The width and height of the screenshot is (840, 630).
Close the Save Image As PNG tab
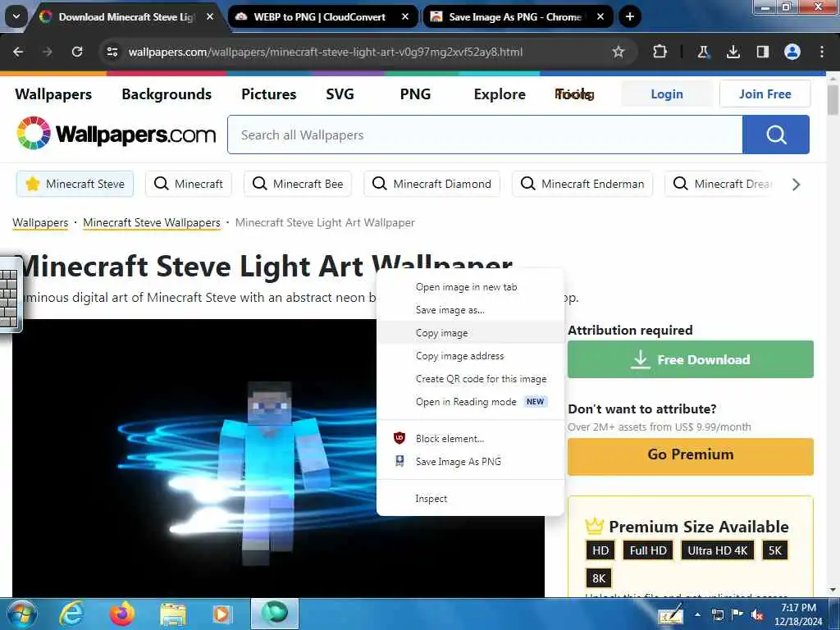[600, 16]
